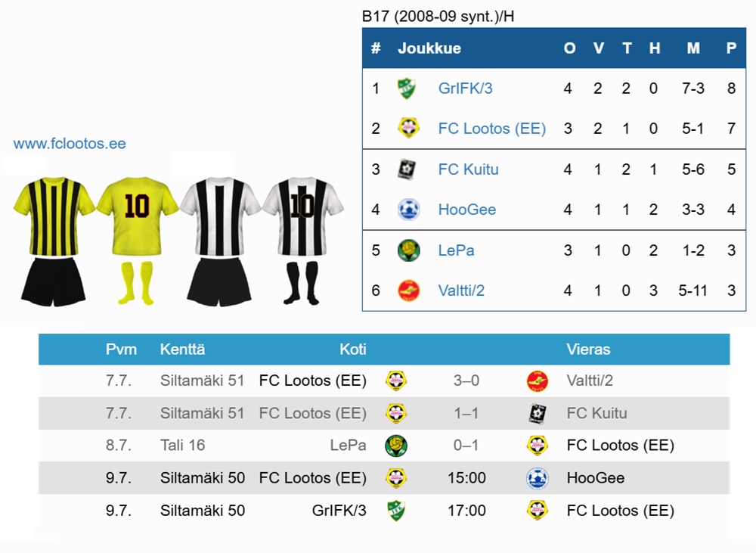Click the yellow number 10 shirt back image
Screen dimensions: 756x553
click(x=138, y=216)
